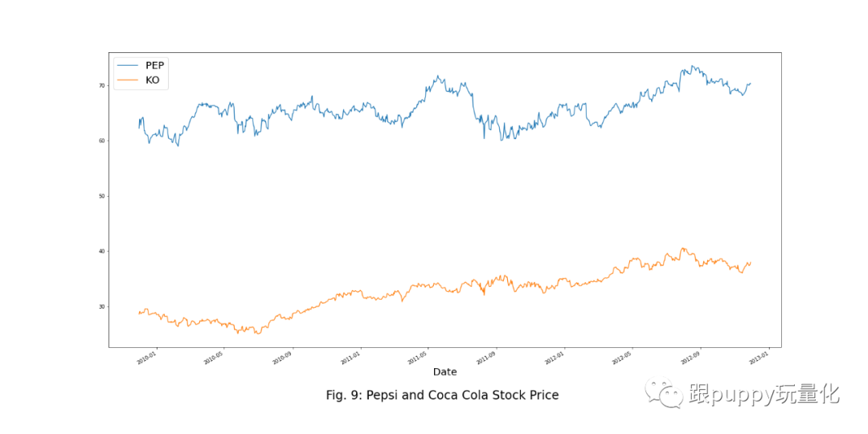The width and height of the screenshot is (868, 434).
Task: Click the WeChat logo in the watermark
Action: coord(662,394)
